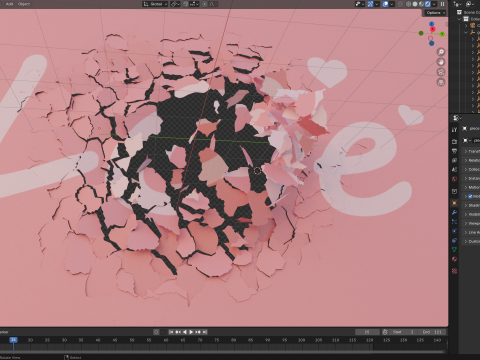
Task: Open the Particles properties tab
Action: click(x=454, y=222)
